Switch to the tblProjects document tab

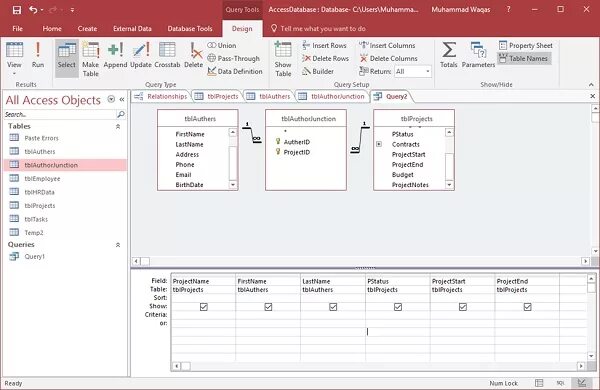pyautogui.click(x=217, y=96)
